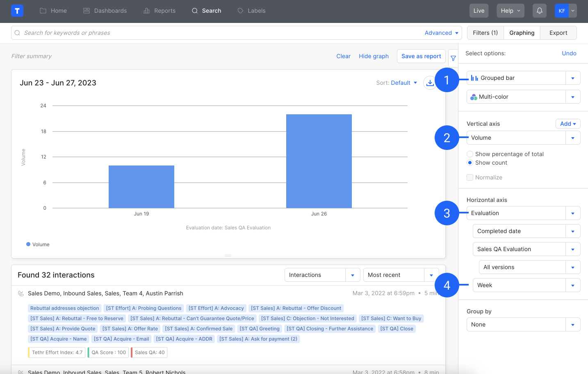Open the Help menu button
588x374 pixels.
click(511, 11)
